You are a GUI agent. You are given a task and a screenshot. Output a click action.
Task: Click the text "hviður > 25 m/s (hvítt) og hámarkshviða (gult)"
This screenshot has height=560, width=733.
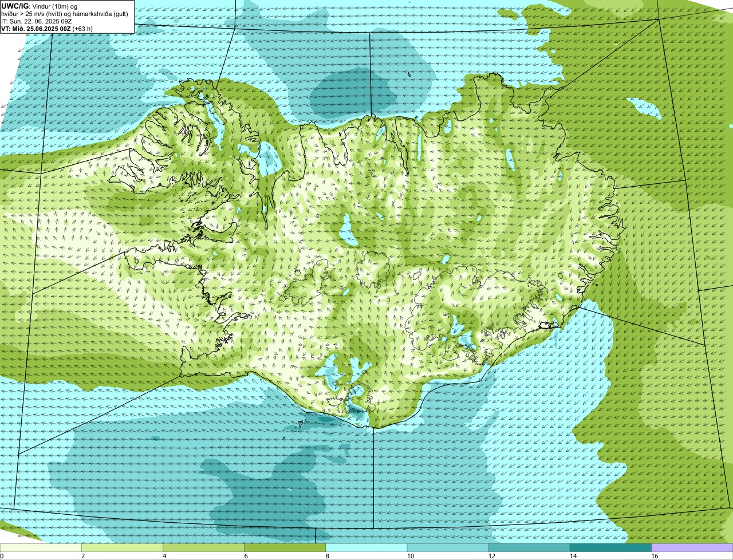point(65,14)
